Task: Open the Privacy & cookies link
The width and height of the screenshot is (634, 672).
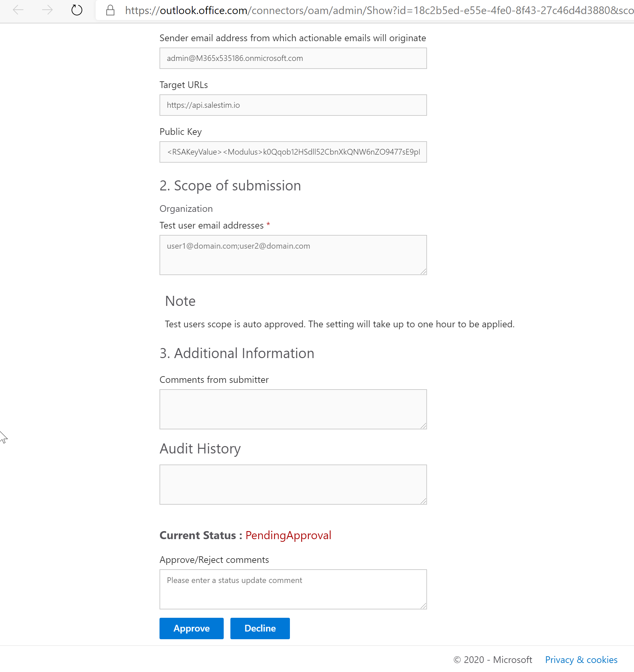Action: [x=581, y=660]
